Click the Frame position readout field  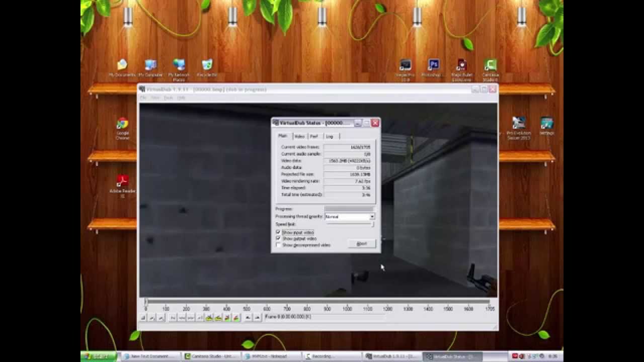coord(325,317)
